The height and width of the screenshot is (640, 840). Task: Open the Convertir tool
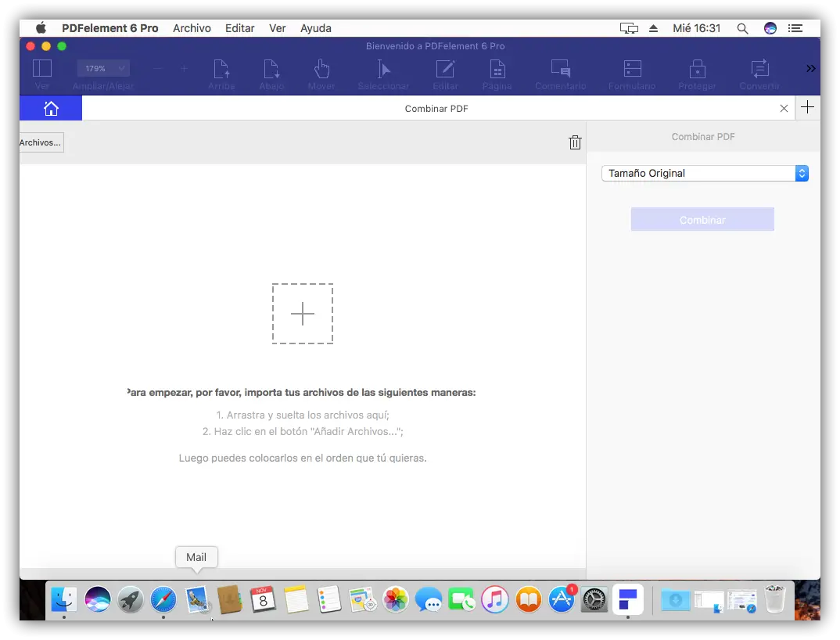[759, 69]
